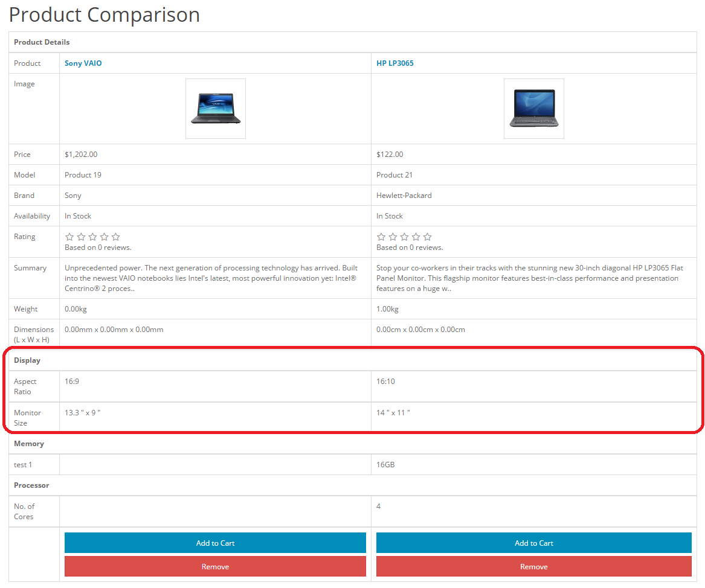Click the HP LP3065 summary text
Screen dimensions: 705x588
coord(530,278)
